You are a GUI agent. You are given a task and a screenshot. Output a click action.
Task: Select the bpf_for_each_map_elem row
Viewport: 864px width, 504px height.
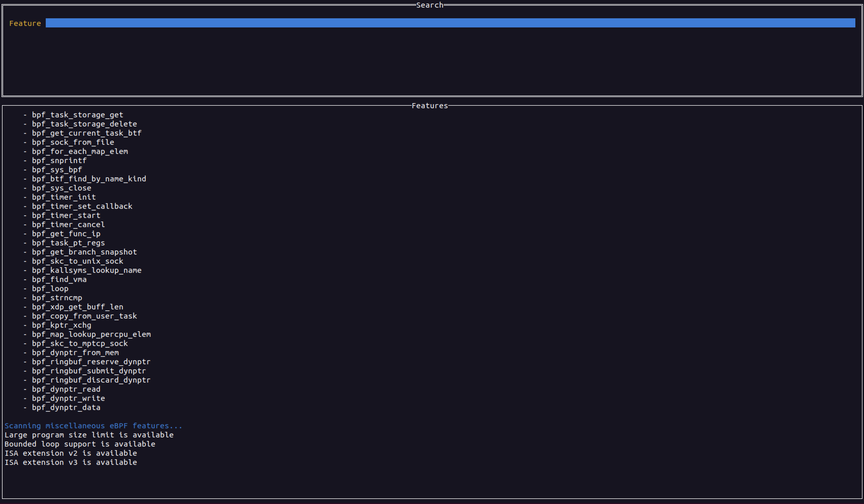[80, 151]
